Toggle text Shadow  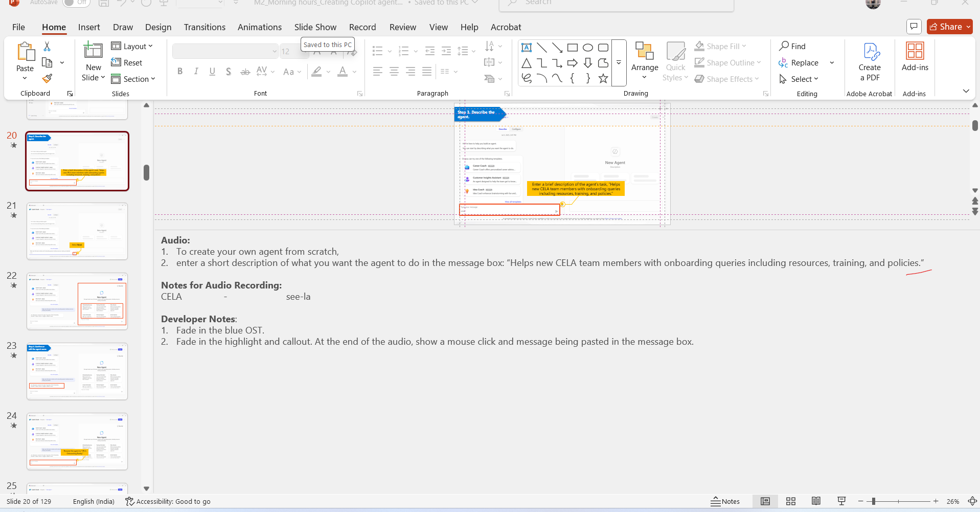click(229, 72)
